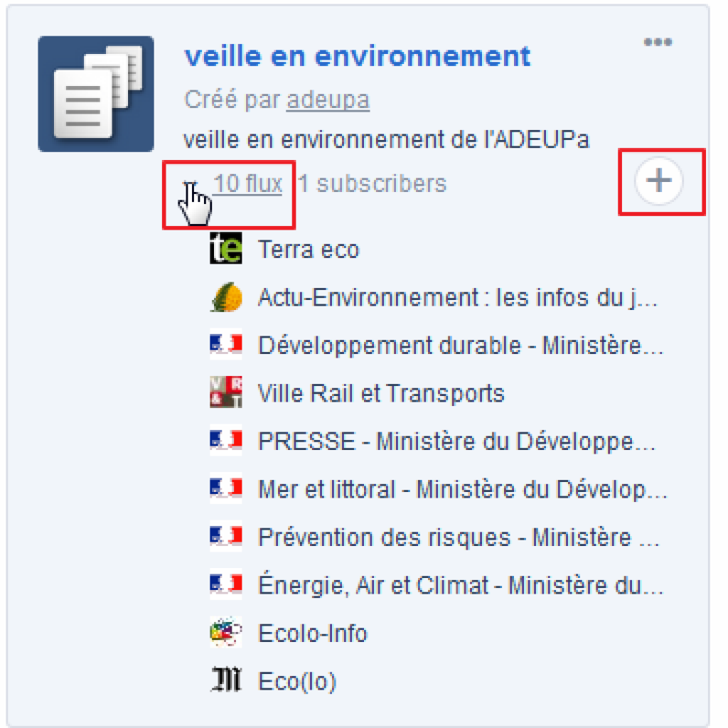Open the PRESSE - Ministère feed
Viewport: 728px width, 728px height.
click(456, 441)
